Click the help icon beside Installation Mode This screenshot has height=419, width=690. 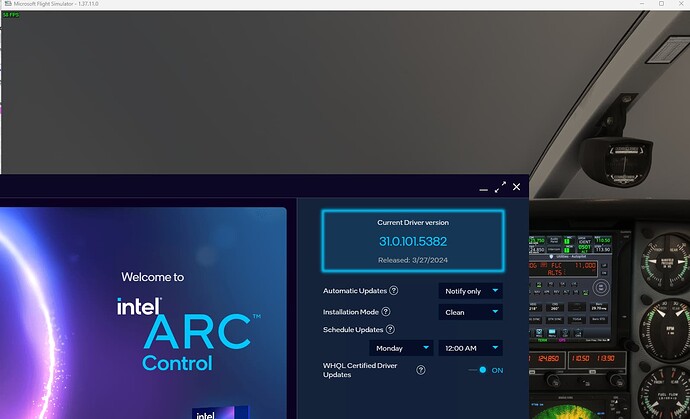tap(385, 312)
